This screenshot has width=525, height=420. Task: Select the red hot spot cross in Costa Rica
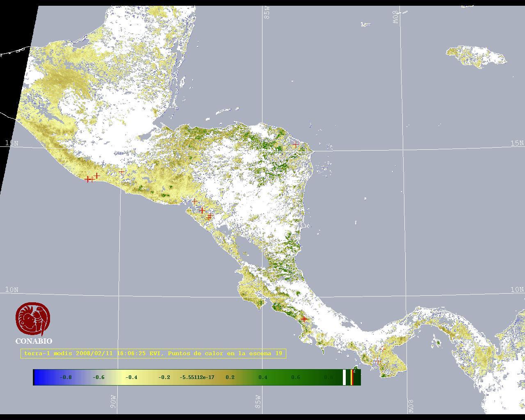(x=304, y=319)
